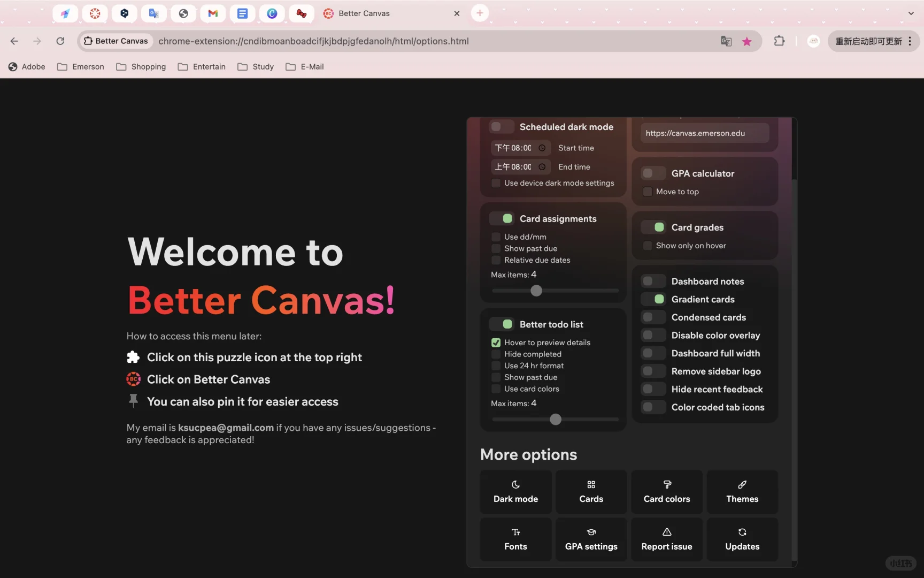
Task: Open the Fonts options
Action: 515,539
